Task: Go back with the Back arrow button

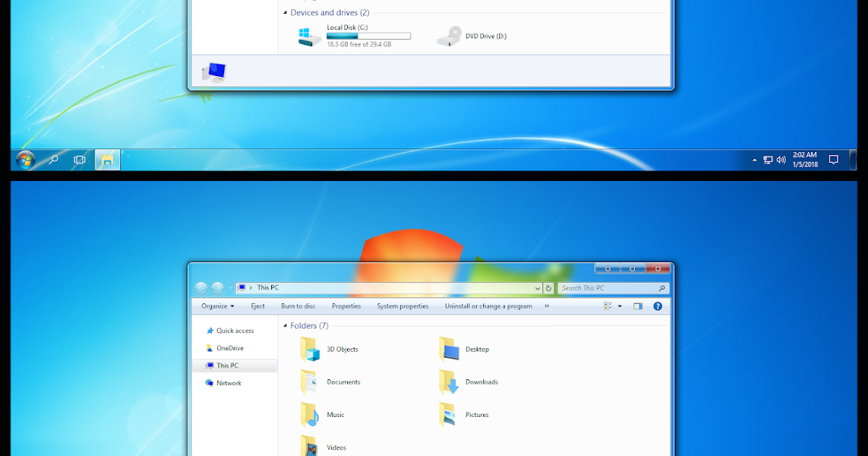Action: (201, 288)
